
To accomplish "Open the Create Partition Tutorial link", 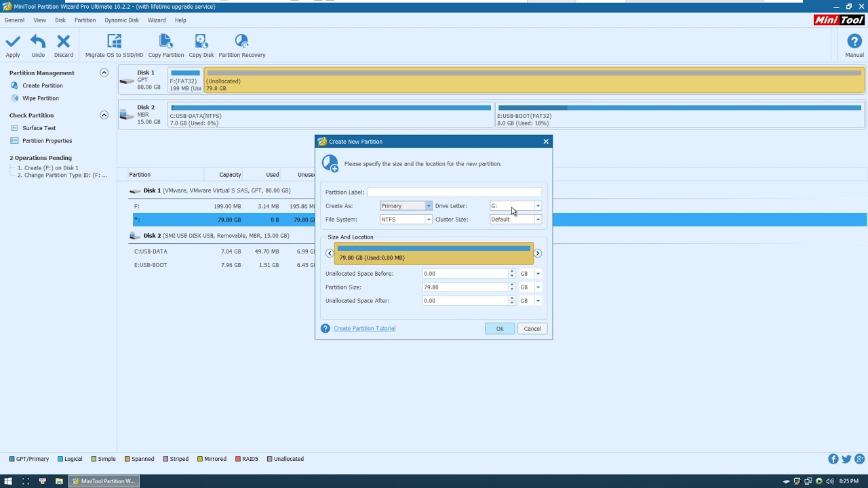I will pos(364,329).
